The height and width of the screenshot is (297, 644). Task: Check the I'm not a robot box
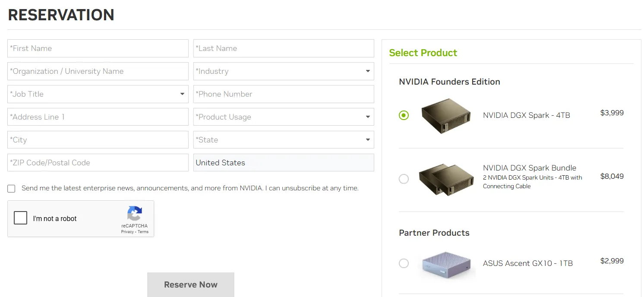20,218
